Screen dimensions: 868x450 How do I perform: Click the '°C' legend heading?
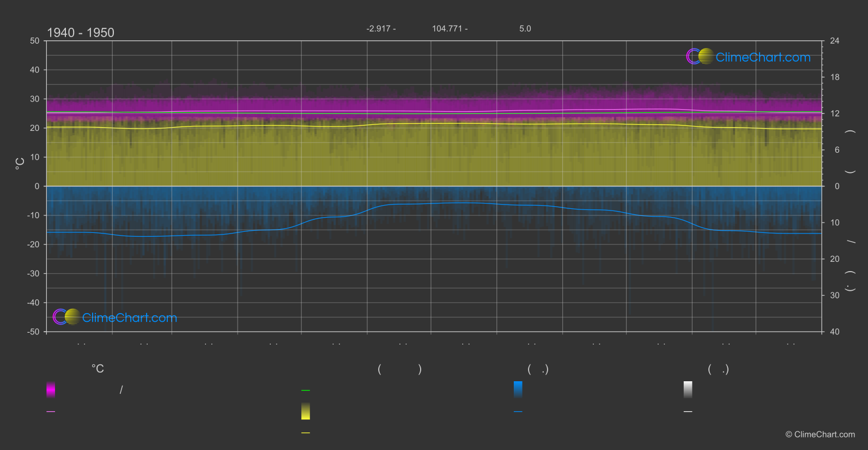click(x=98, y=369)
